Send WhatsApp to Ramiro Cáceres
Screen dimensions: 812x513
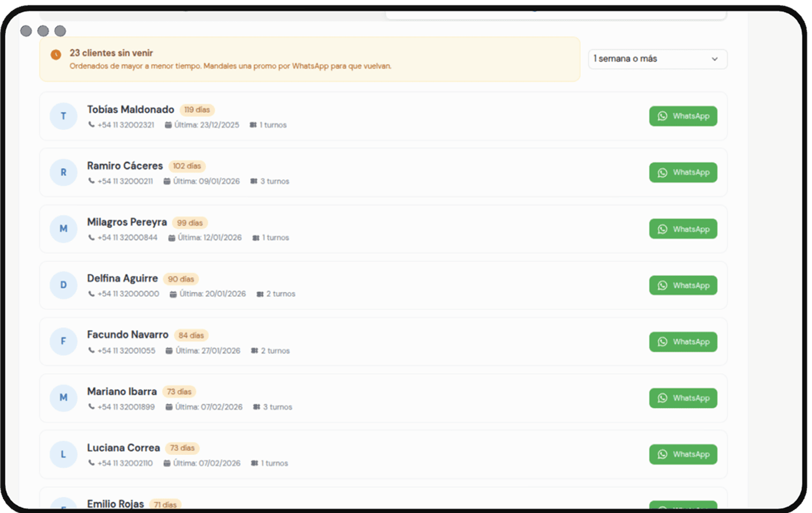coord(683,172)
